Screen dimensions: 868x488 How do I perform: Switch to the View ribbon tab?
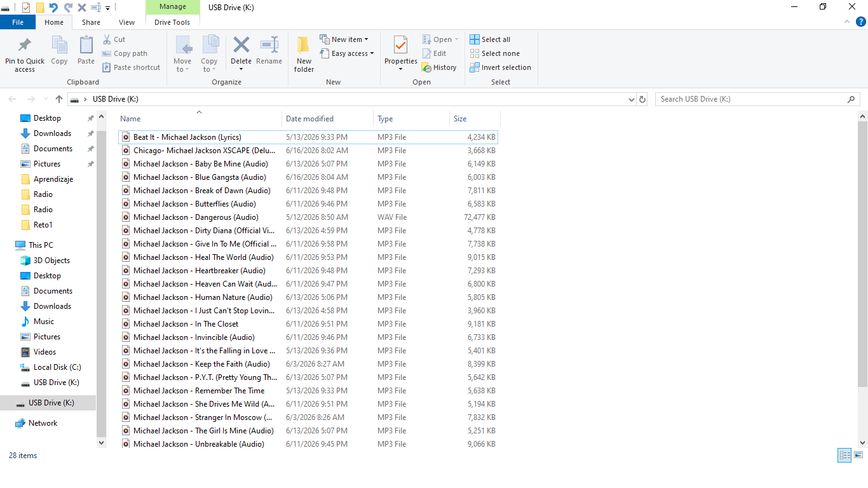pos(127,22)
